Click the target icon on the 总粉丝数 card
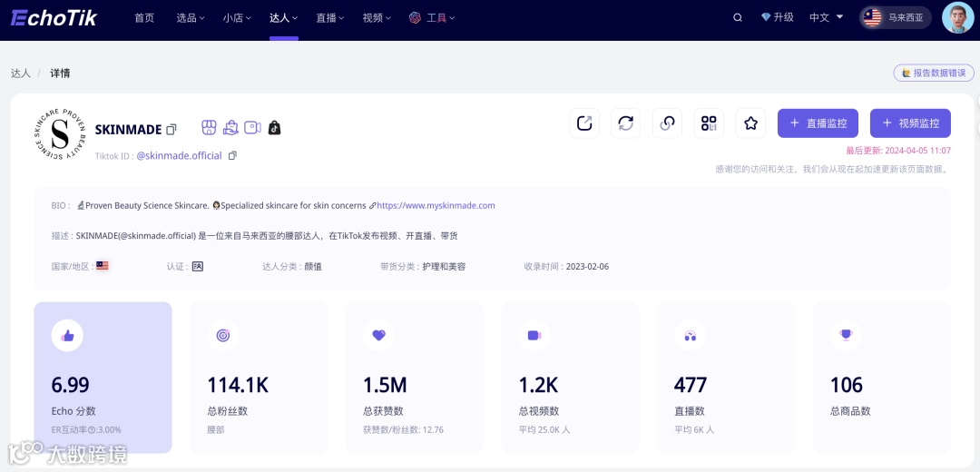The width and height of the screenshot is (980, 472). point(223,336)
